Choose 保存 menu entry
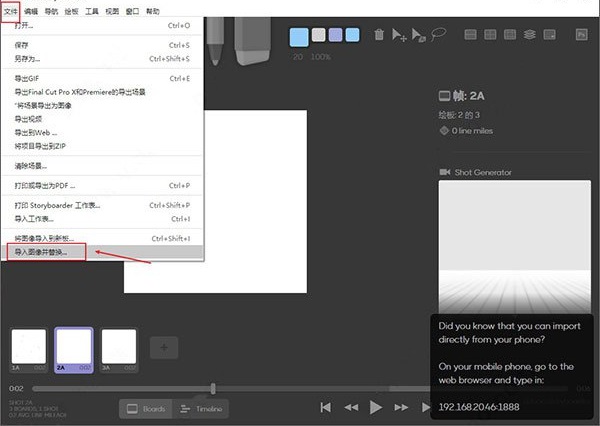The height and width of the screenshot is (426, 600). pyautogui.click(x=102, y=45)
